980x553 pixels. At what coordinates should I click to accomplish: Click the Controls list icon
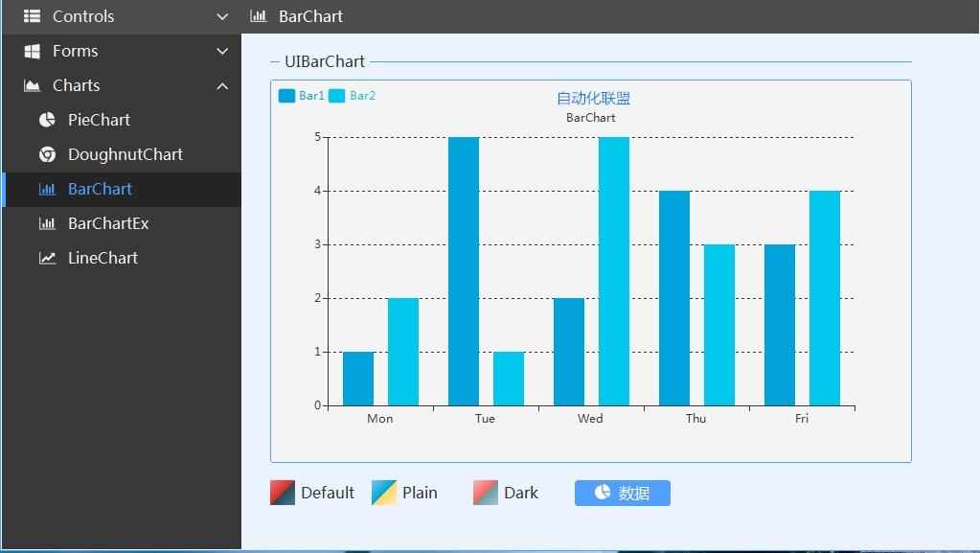32,16
